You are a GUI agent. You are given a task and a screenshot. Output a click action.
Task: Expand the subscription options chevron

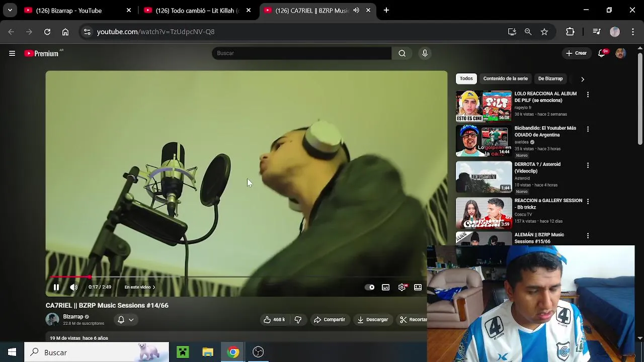(131, 320)
